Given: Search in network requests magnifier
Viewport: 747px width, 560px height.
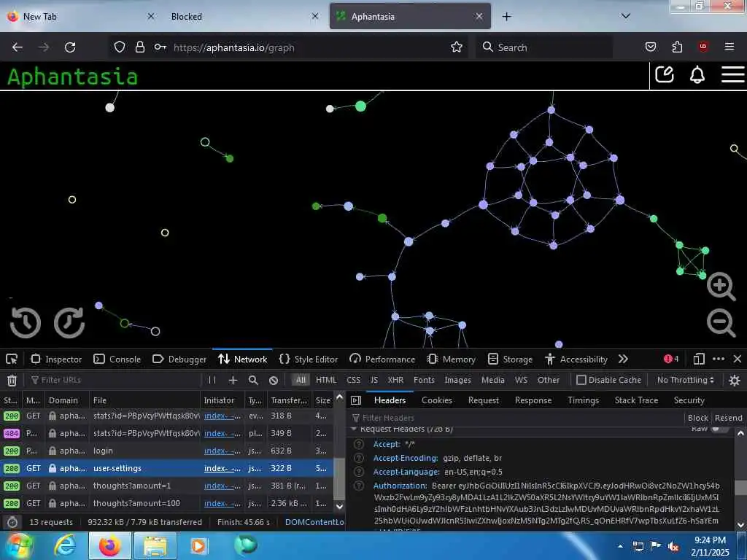Looking at the screenshot, I should click(253, 380).
